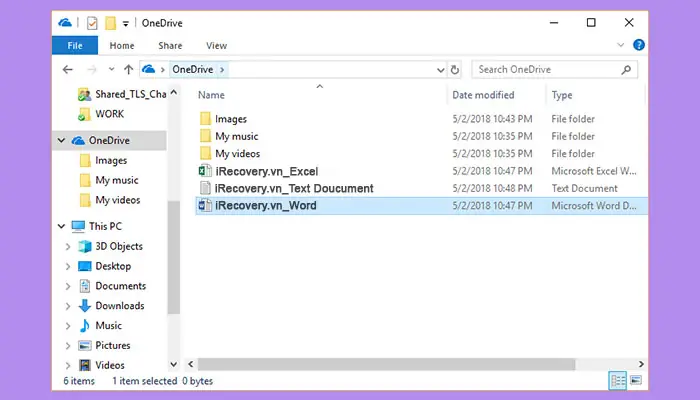Collapse the This PC tree node
Screen dimensions: 700x400
(61, 226)
